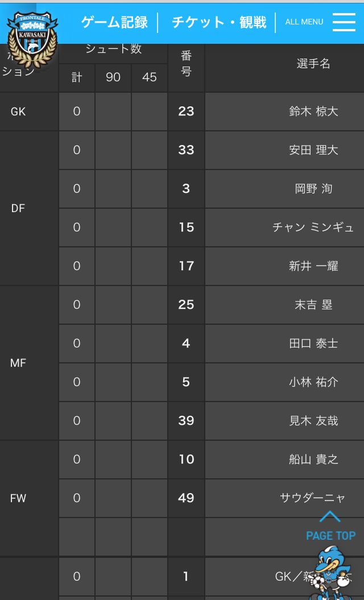
Task: Click player name 末吉 塁
Action: (313, 305)
